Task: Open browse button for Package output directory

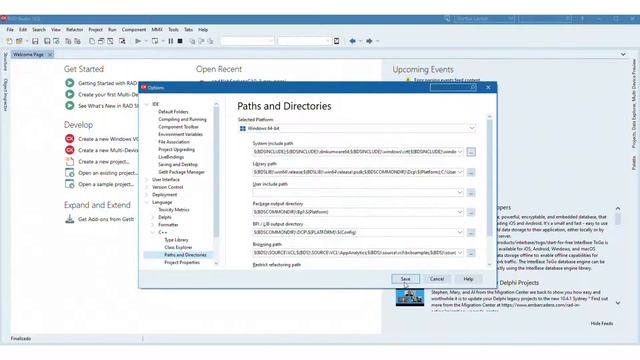Action: point(471,212)
